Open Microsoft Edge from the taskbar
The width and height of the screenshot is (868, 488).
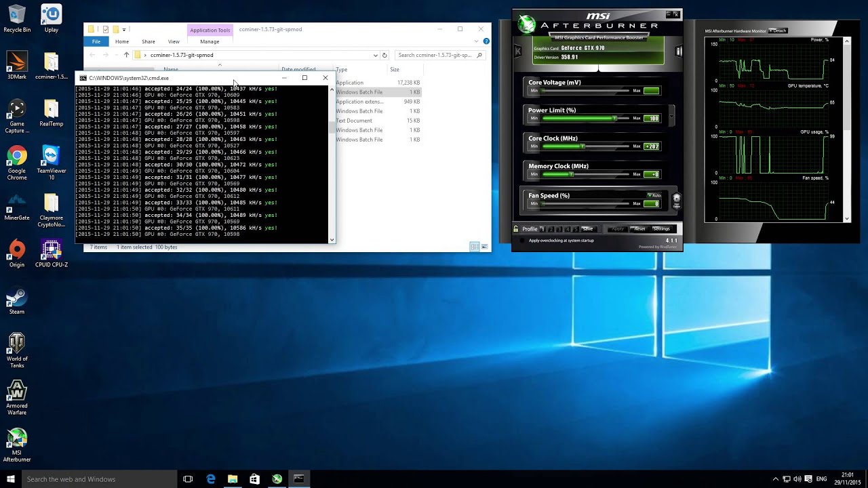point(211,479)
